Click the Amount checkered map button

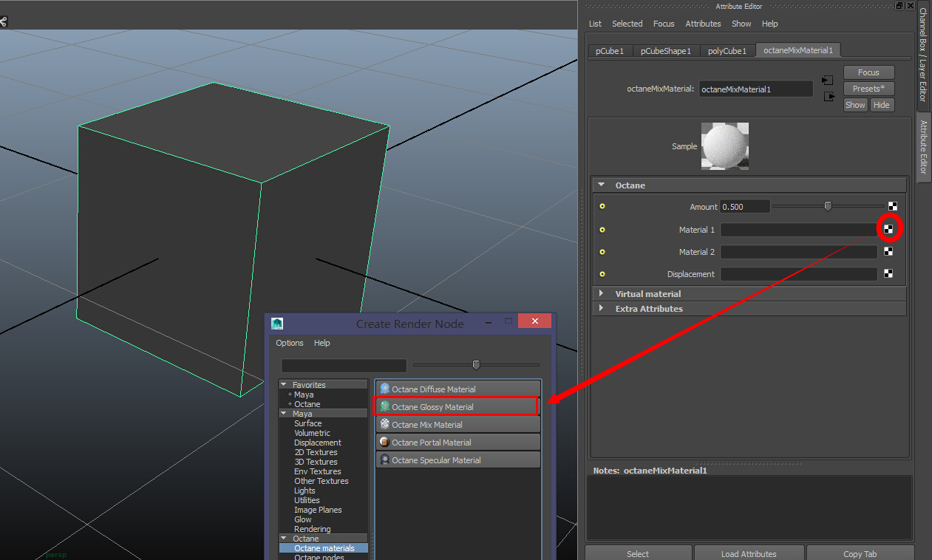point(892,207)
